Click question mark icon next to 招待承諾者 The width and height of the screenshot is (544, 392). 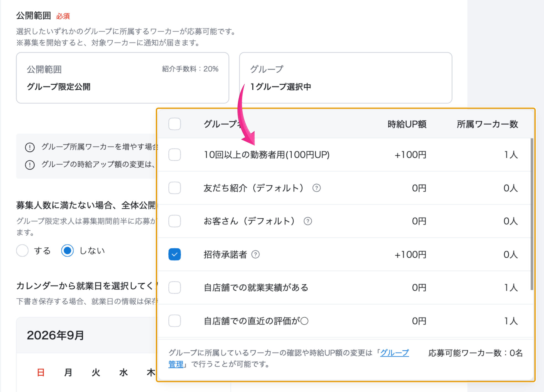(255, 254)
